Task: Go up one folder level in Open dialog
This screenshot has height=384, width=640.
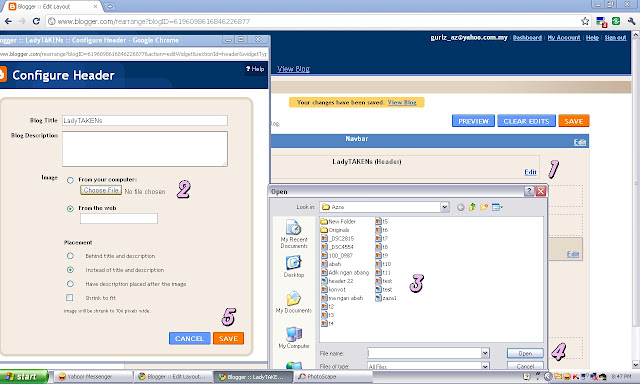Action: click(x=472, y=207)
